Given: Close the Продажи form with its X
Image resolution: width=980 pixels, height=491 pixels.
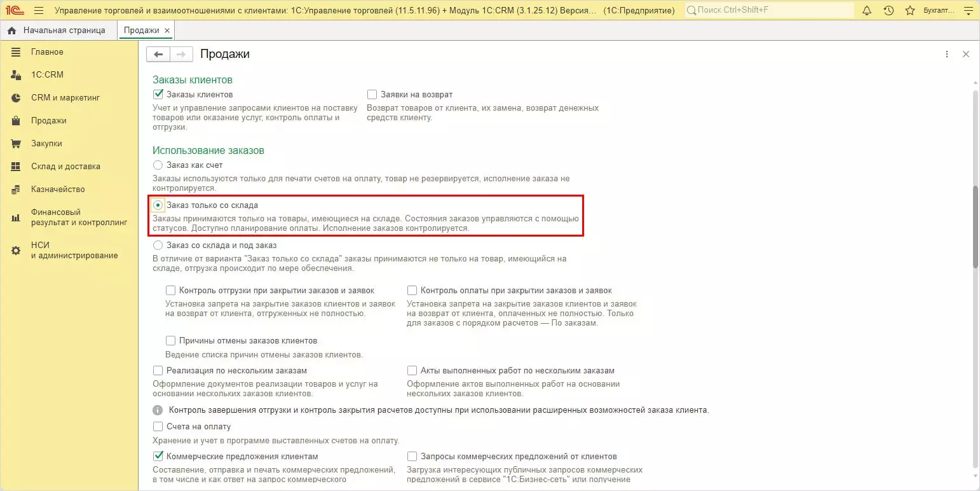Looking at the screenshot, I should [x=966, y=55].
